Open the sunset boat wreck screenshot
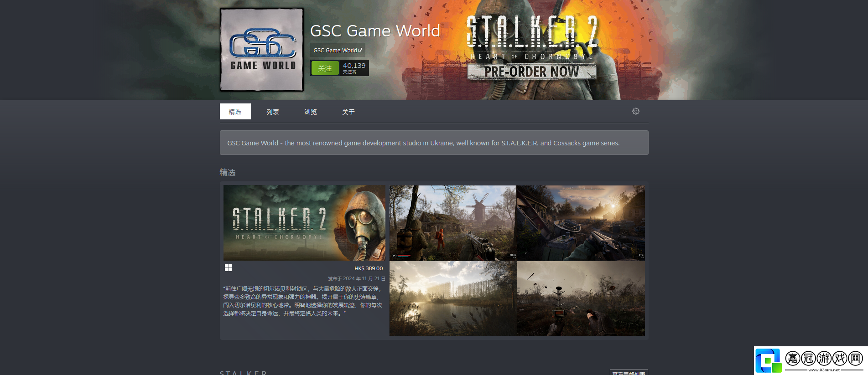The height and width of the screenshot is (375, 868). coord(581,223)
